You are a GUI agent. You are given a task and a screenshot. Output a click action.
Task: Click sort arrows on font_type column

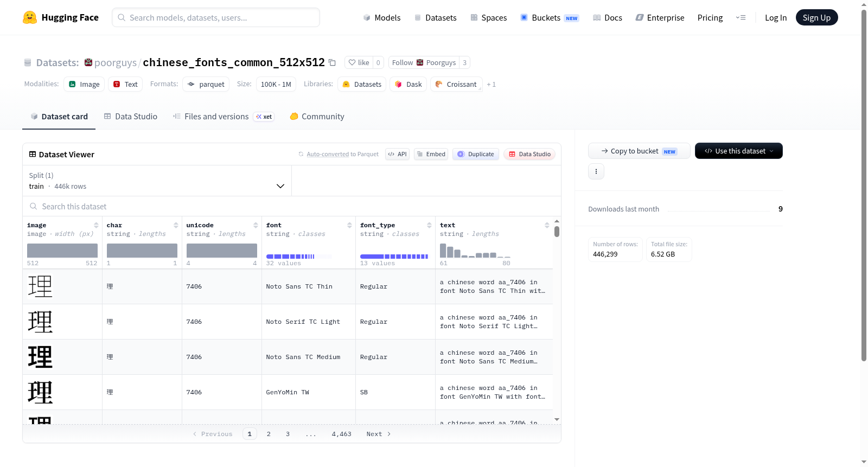429,225
